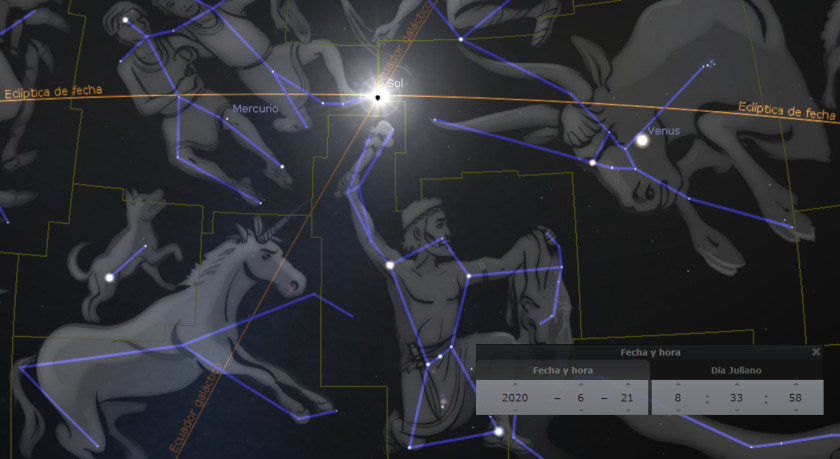Image resolution: width=840 pixels, height=459 pixels.
Task: Switch to the Fecha y hora tab
Action: tap(562, 371)
